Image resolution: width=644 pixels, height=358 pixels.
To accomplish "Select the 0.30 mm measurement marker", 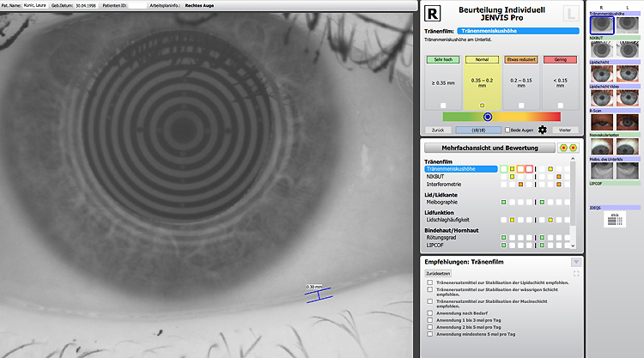I will point(318,295).
